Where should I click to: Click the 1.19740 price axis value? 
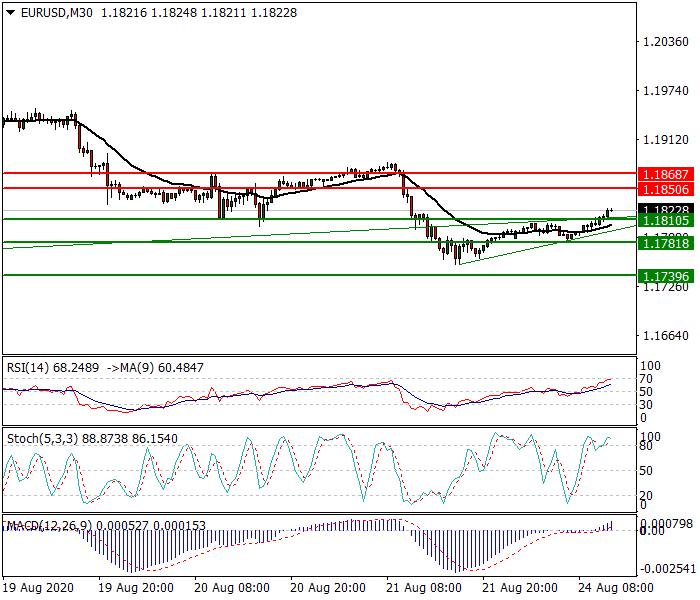[x=666, y=91]
